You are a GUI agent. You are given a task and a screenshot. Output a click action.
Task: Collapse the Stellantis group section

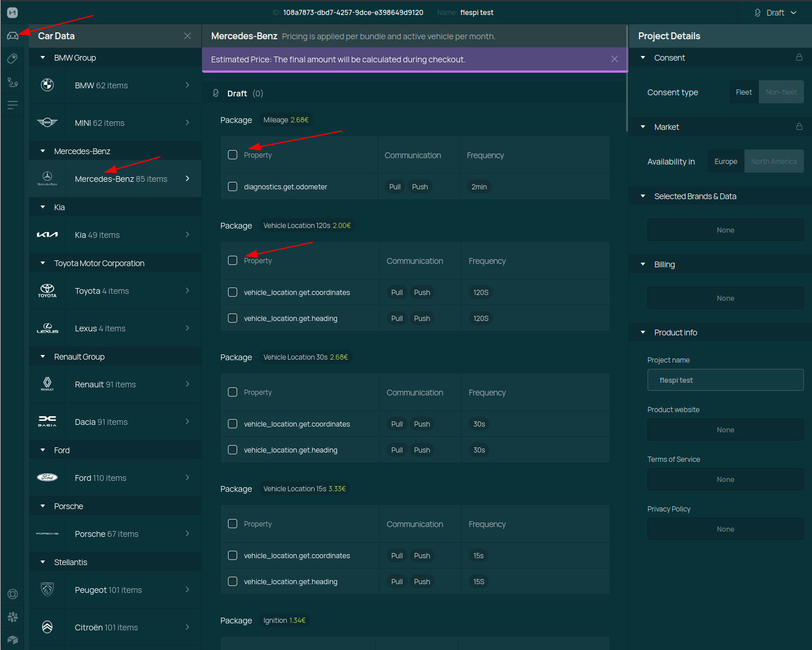[43, 562]
